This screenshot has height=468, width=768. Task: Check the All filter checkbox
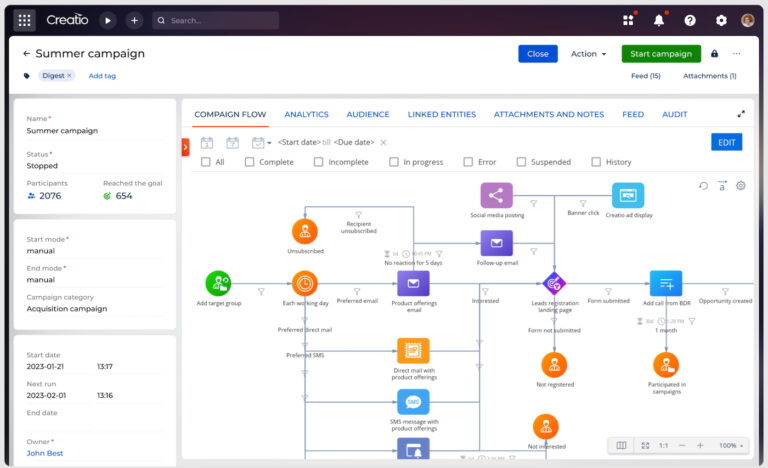tap(206, 162)
